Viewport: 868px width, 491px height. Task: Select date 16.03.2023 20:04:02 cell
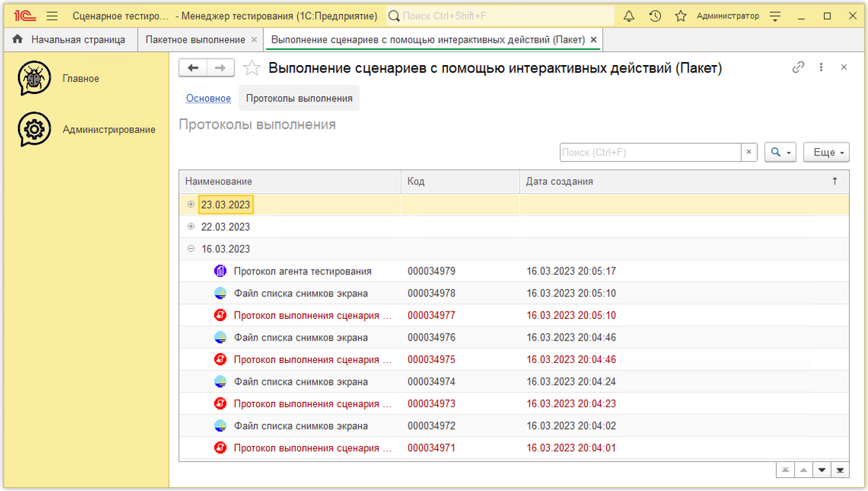(684, 426)
